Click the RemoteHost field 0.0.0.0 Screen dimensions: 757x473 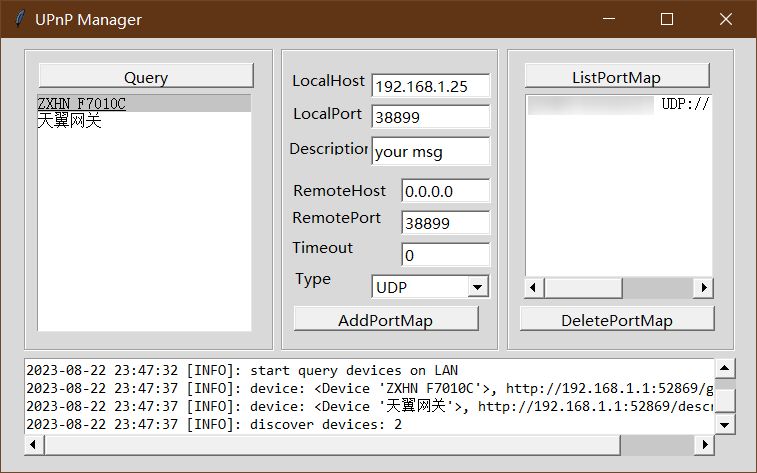[446, 191]
